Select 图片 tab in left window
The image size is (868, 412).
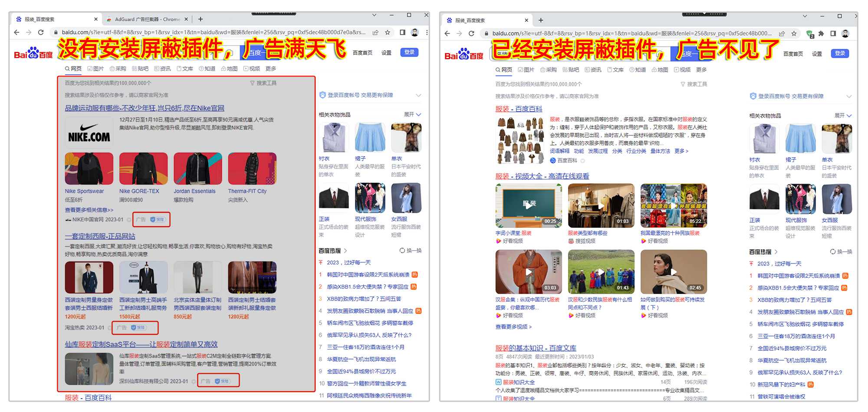(95, 69)
